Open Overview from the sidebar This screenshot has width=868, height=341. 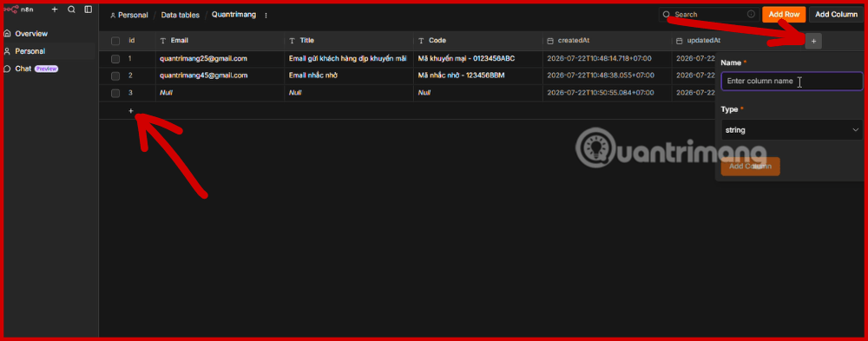pyautogui.click(x=31, y=34)
